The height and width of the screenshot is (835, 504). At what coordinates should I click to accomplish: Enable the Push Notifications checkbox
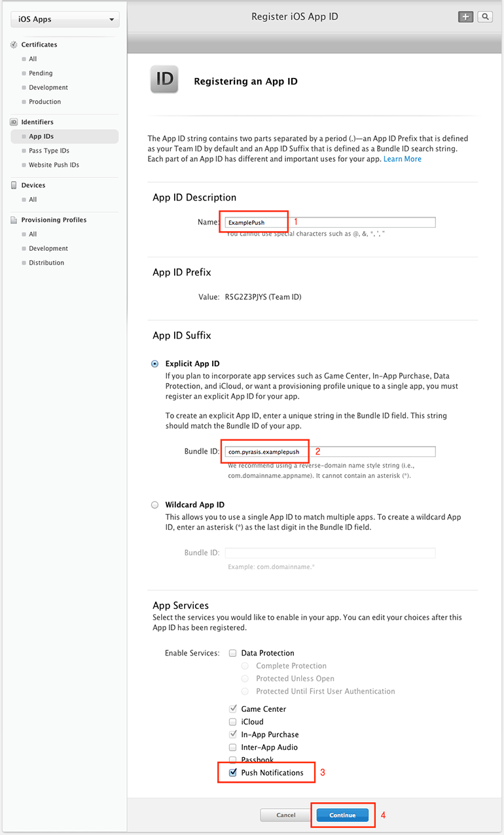[x=232, y=773]
